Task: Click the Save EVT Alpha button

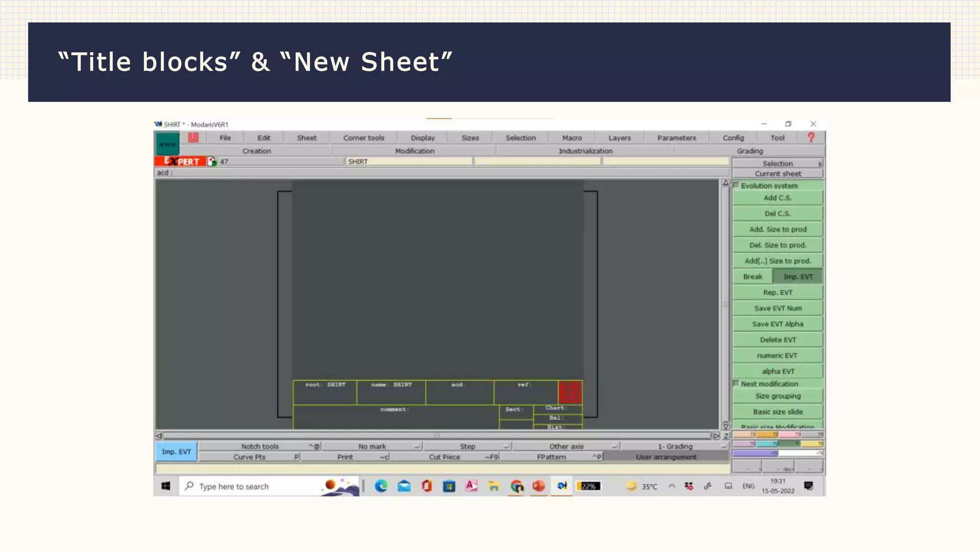Action: click(778, 324)
